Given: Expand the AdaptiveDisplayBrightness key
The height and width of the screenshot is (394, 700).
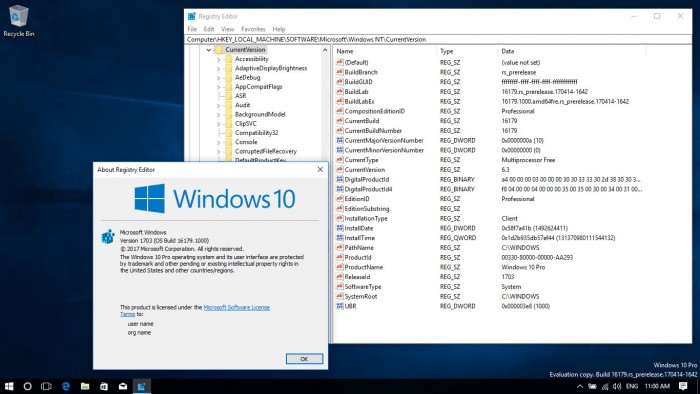Looking at the screenshot, I should 218,69.
